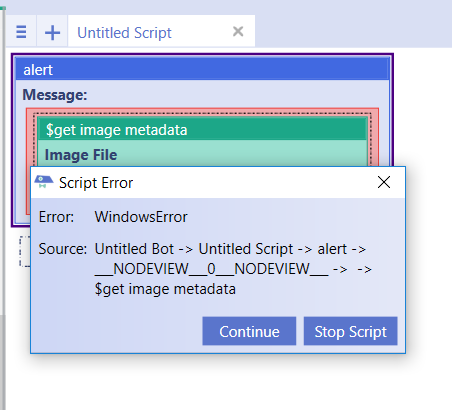Select the Untitled Script tab
The image size is (452, 410).
click(x=124, y=33)
